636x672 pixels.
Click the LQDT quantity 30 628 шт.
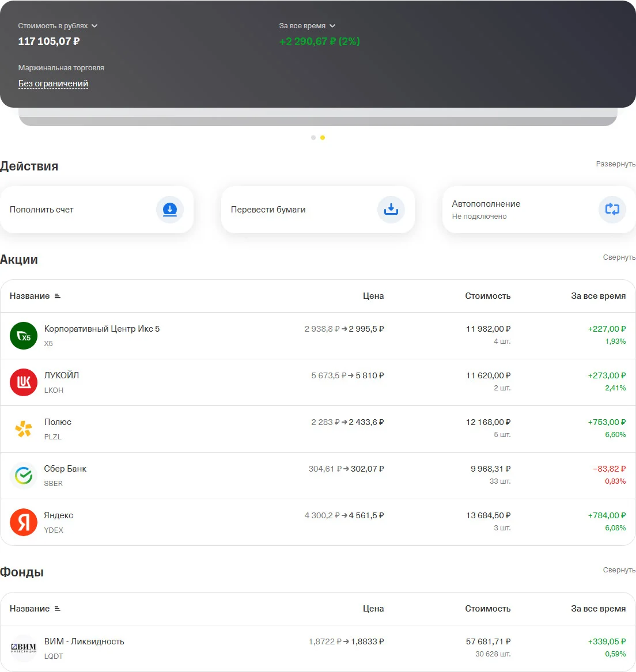(x=493, y=654)
